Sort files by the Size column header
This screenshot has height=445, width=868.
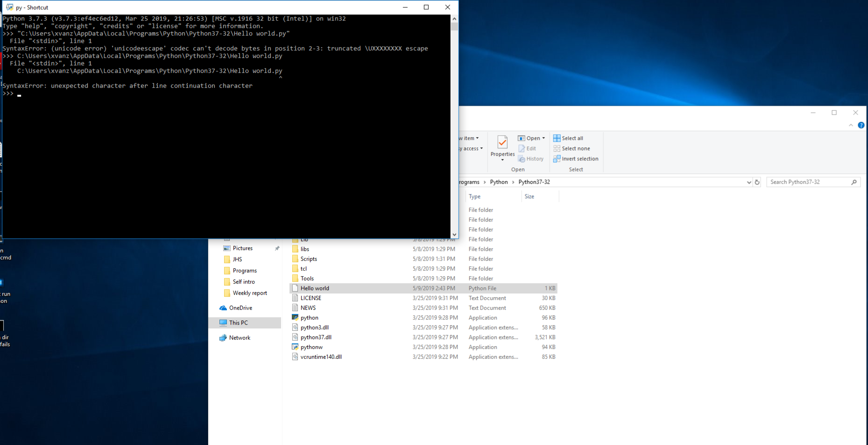tap(540, 196)
